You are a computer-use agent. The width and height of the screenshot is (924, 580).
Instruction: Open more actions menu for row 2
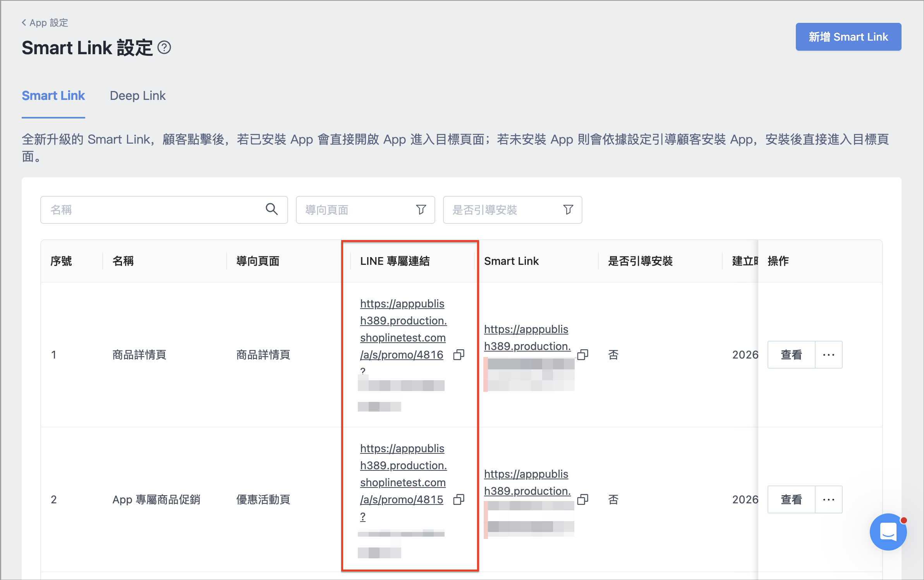(x=829, y=499)
